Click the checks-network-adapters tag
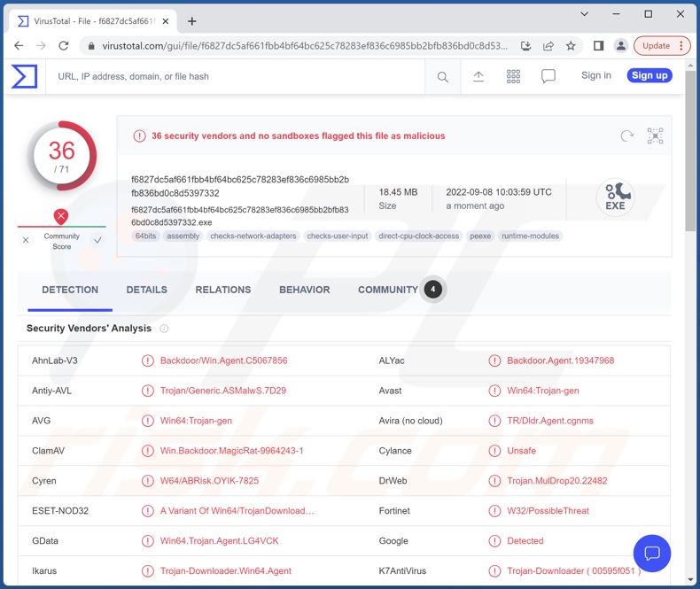700x589 pixels. coord(253,236)
